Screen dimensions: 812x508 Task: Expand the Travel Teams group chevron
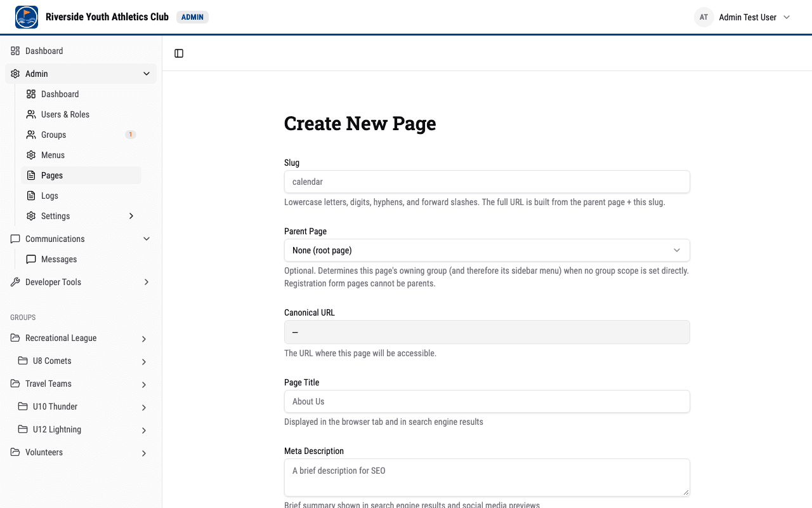tap(144, 384)
